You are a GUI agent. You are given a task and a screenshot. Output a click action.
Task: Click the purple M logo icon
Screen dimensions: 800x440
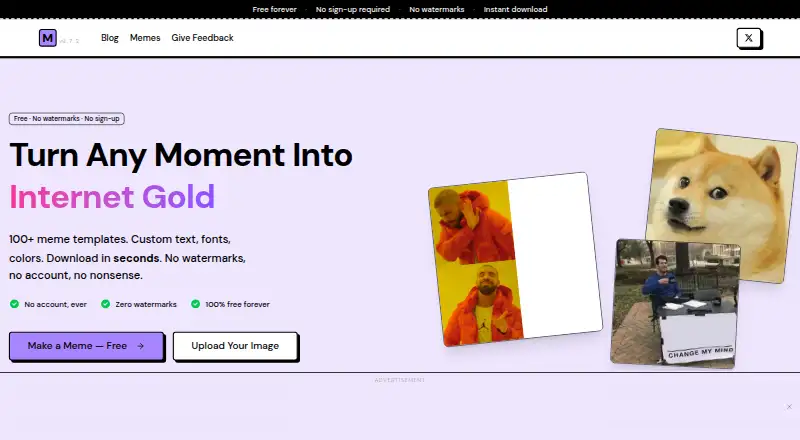click(x=47, y=38)
